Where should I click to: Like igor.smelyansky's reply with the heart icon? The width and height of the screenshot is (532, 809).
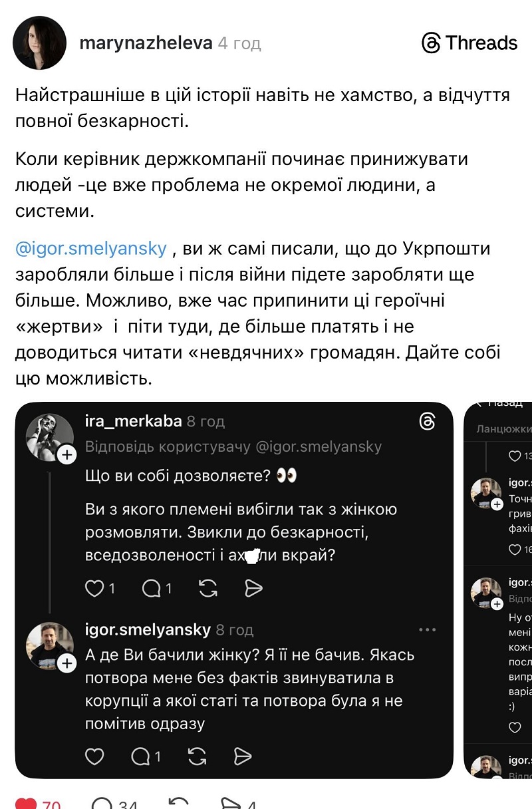[x=94, y=756]
